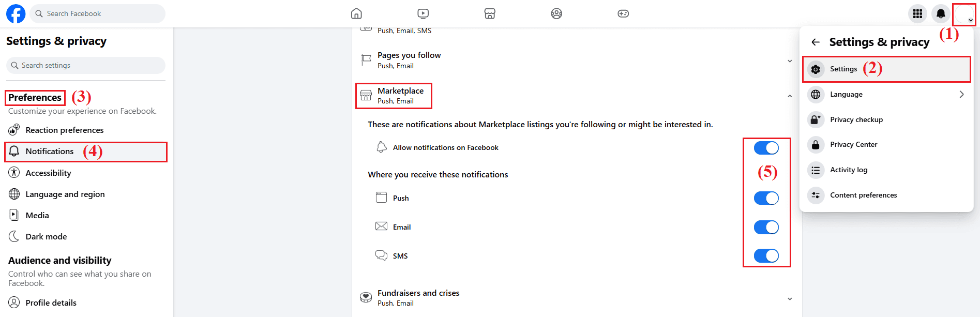Image resolution: width=980 pixels, height=317 pixels.
Task: Toggle the Push notifications switch
Action: coord(766,198)
